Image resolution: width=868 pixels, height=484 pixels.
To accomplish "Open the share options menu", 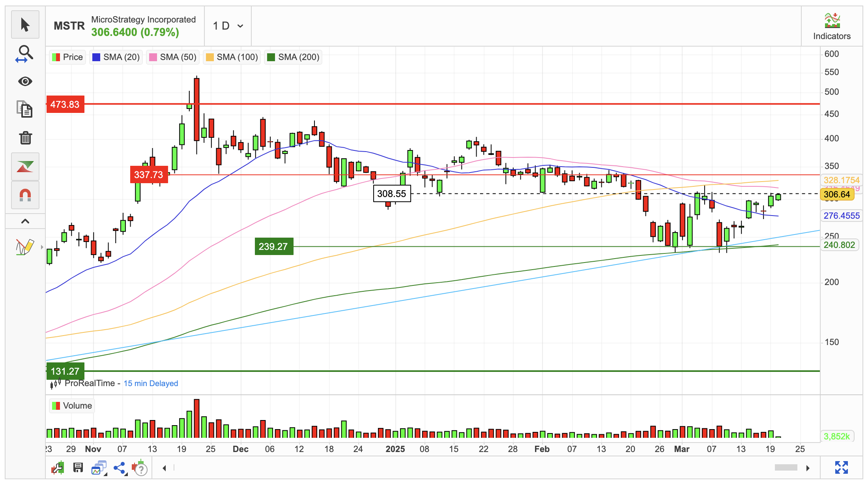I will tap(120, 468).
